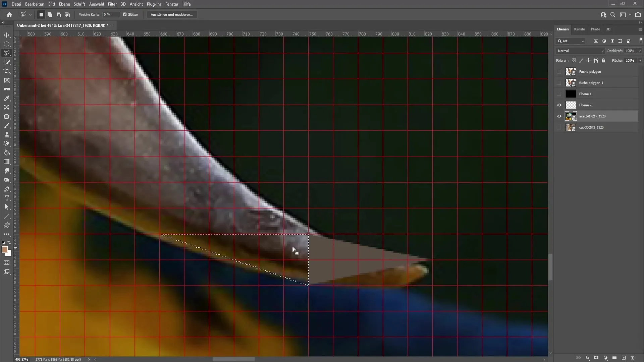The height and width of the screenshot is (362, 644).
Task: Switch to the Pfade tab
Action: pos(595,29)
